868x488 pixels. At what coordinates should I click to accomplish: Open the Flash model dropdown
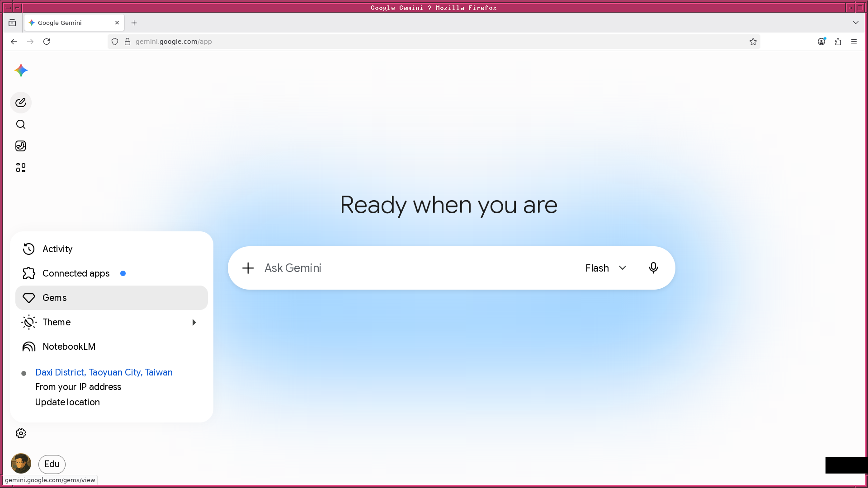pyautogui.click(x=606, y=268)
